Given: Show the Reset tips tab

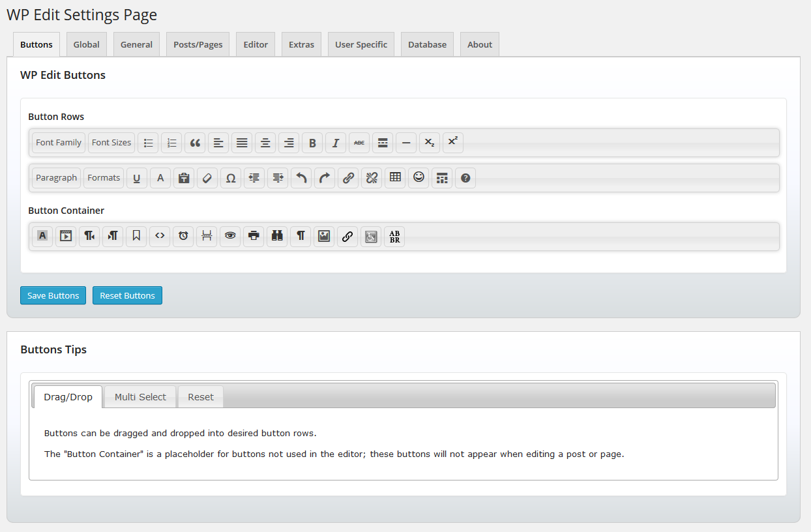Looking at the screenshot, I should [201, 396].
